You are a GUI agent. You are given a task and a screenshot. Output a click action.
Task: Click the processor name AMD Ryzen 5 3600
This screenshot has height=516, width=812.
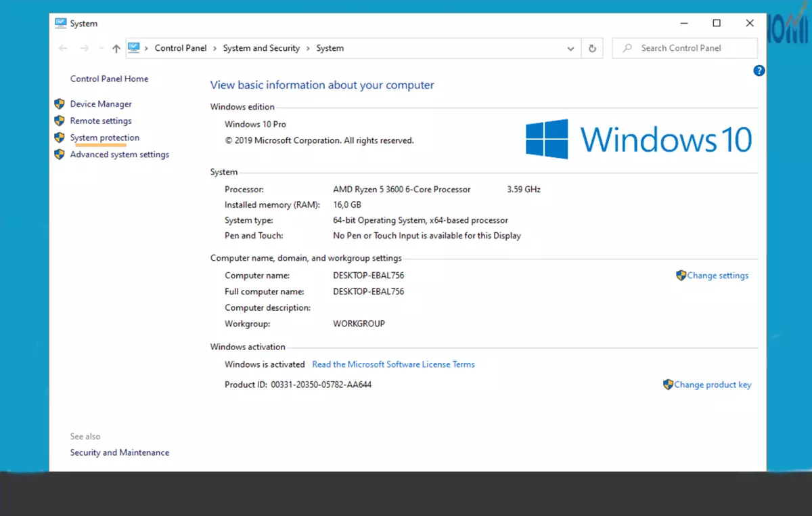pyautogui.click(x=401, y=189)
